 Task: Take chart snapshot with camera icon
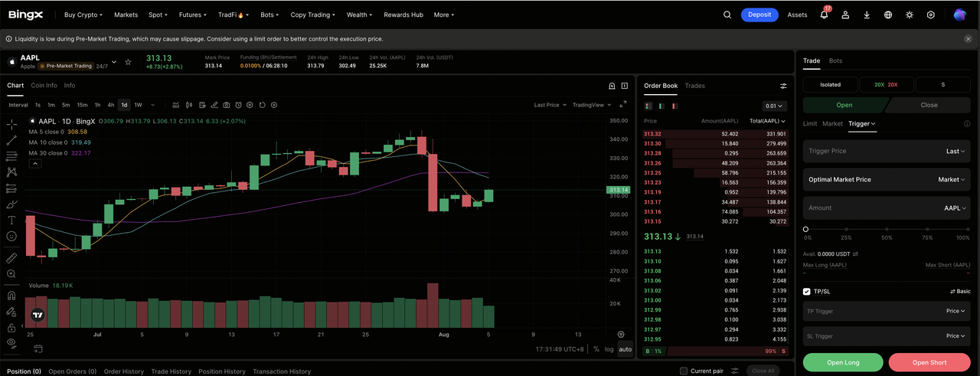coord(226,105)
